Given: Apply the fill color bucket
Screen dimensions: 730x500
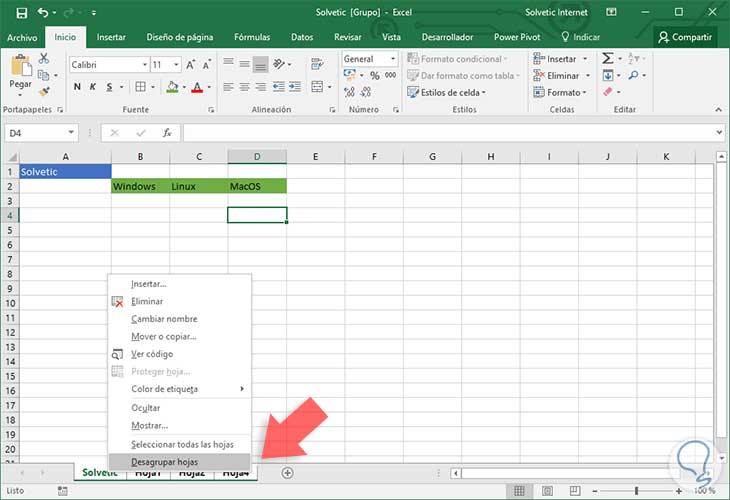Looking at the screenshot, I should point(172,87).
